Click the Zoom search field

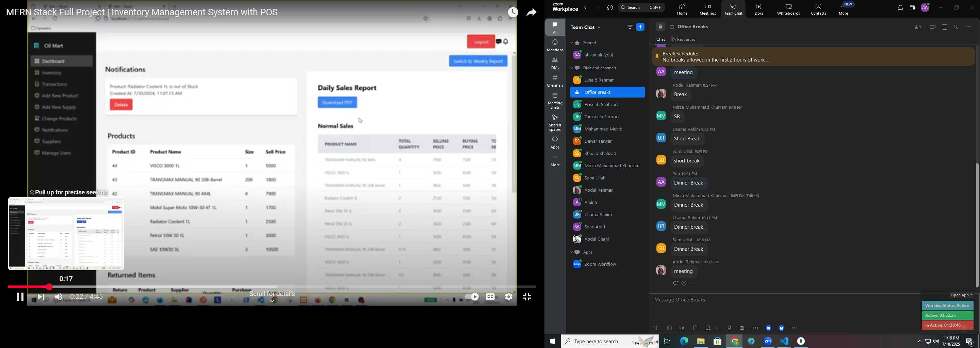641,7
